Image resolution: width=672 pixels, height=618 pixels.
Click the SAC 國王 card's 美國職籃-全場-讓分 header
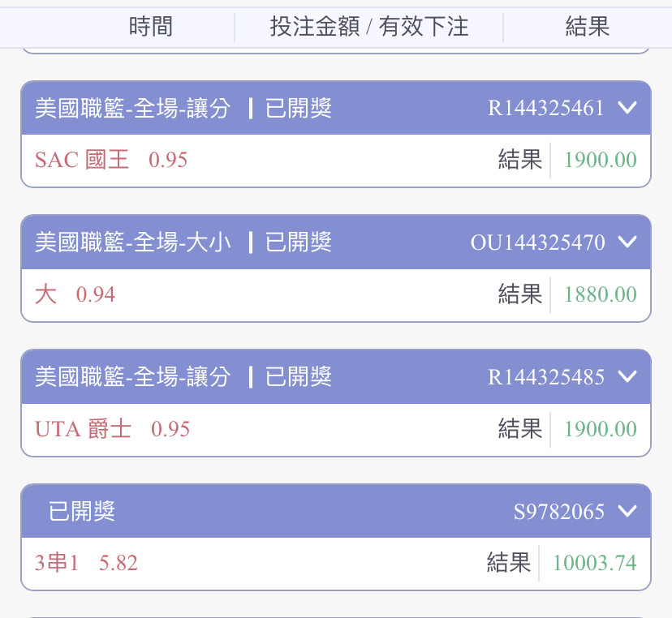point(133,108)
